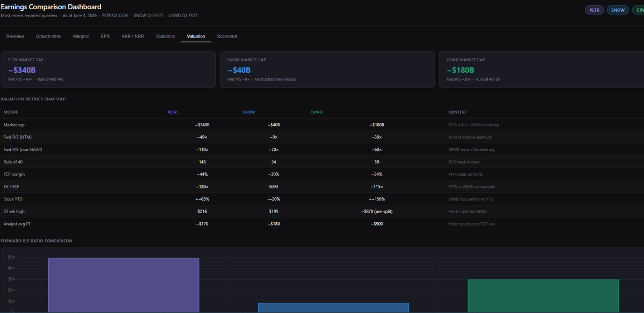The width and height of the screenshot is (644, 313).
Task: Click 'Most attractively valued' note on SNOW card
Action: 275,79
